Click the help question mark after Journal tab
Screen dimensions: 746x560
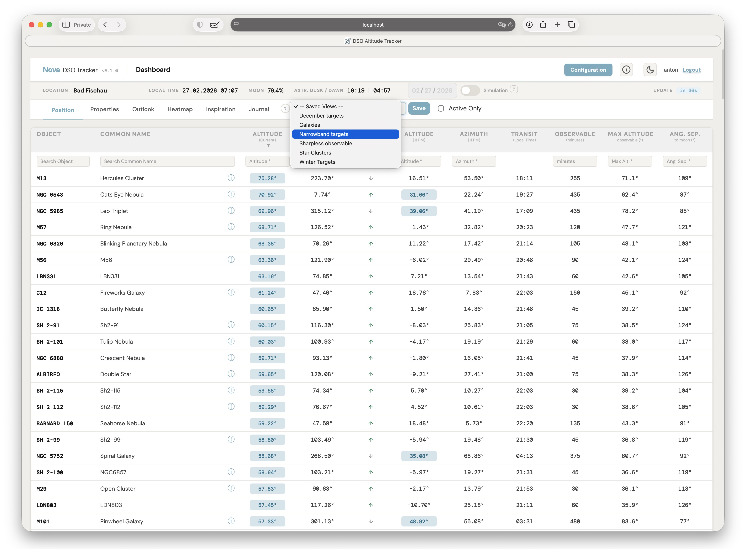(285, 109)
